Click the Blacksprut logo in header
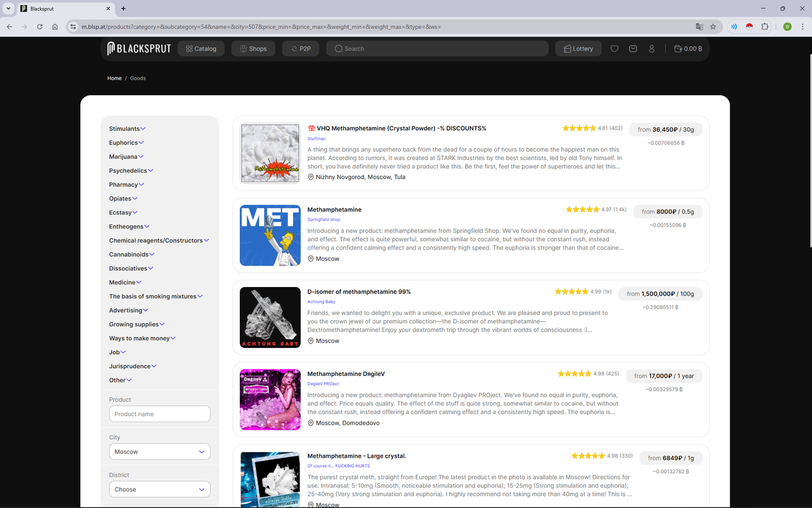Screen dimensions: 812x508 point(139,48)
